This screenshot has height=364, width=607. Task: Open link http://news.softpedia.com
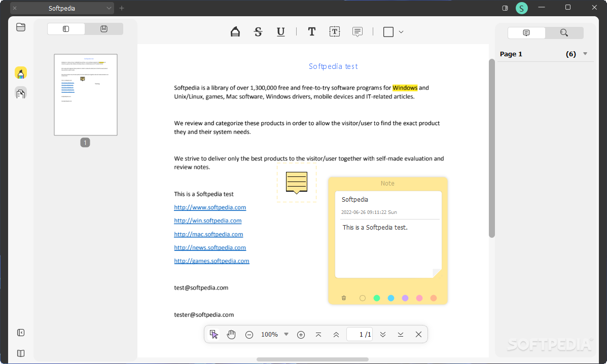(x=210, y=247)
